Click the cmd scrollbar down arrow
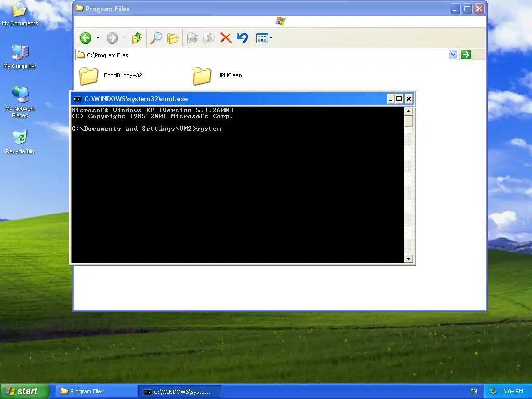This screenshot has height=399, width=532. click(408, 259)
